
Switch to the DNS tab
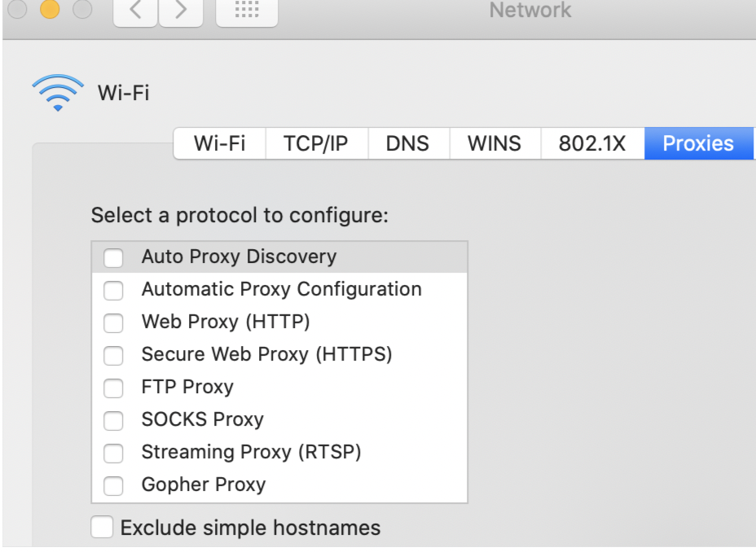408,143
